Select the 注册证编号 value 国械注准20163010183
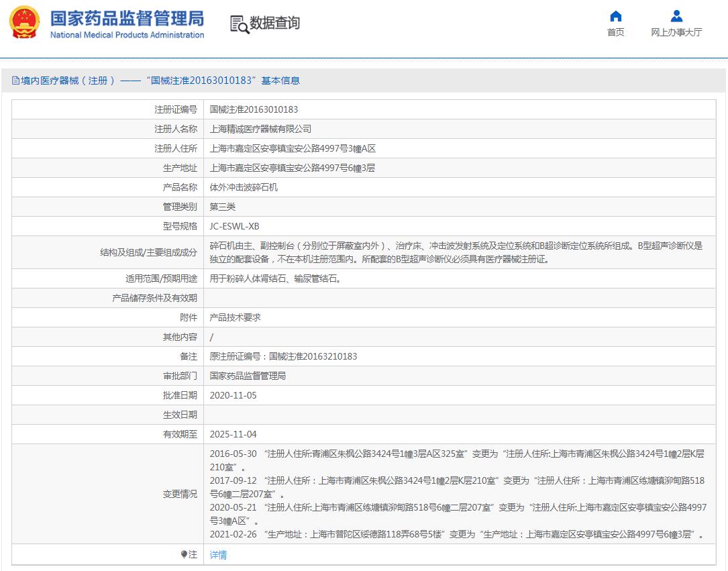This screenshot has width=728, height=571. tap(254, 109)
